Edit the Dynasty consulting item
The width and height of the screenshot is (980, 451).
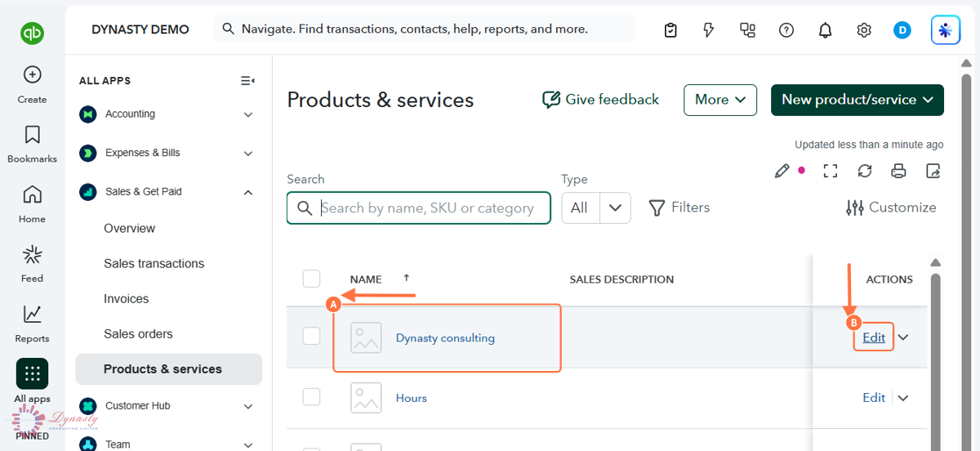tap(874, 337)
